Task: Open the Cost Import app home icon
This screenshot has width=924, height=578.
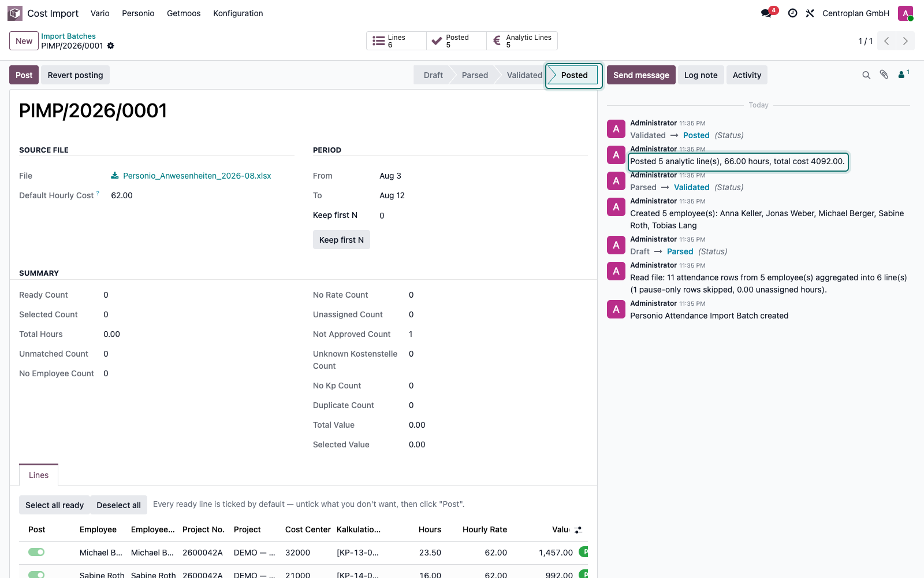Action: pyautogui.click(x=15, y=13)
